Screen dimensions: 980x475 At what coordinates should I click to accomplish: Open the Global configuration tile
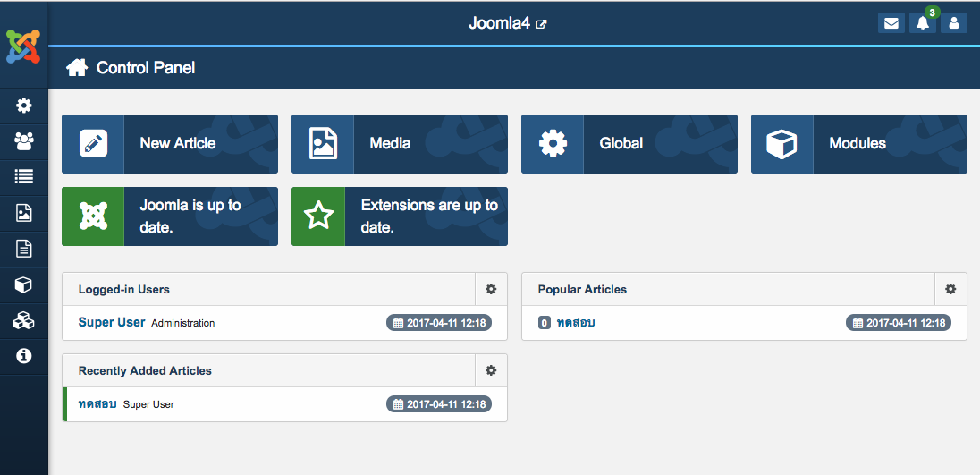[x=629, y=144]
